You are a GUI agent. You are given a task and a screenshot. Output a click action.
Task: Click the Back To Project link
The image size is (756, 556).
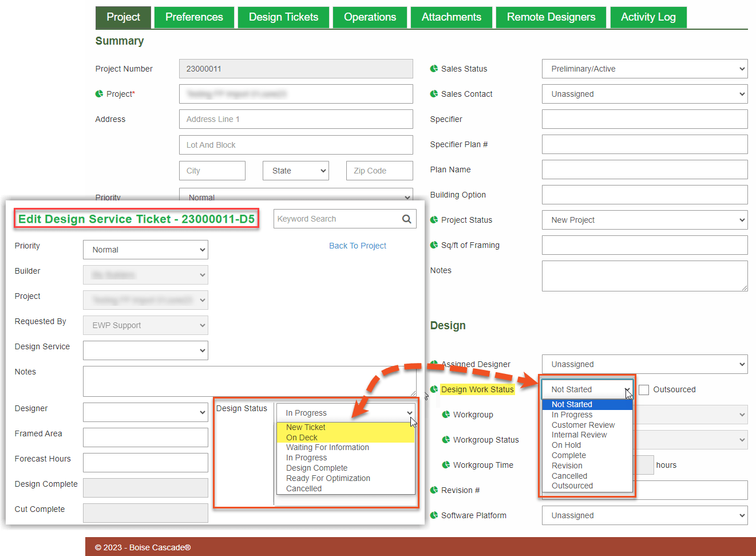pos(358,246)
